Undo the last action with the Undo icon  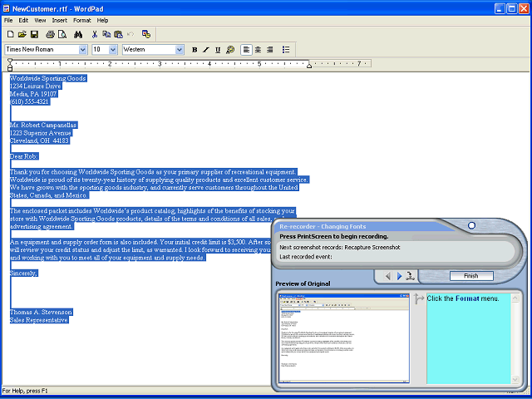click(x=131, y=34)
